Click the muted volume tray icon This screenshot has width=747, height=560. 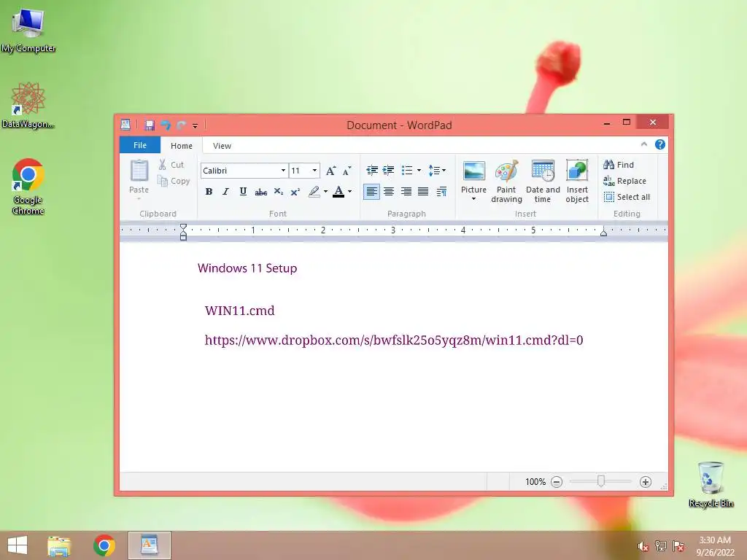click(x=643, y=546)
